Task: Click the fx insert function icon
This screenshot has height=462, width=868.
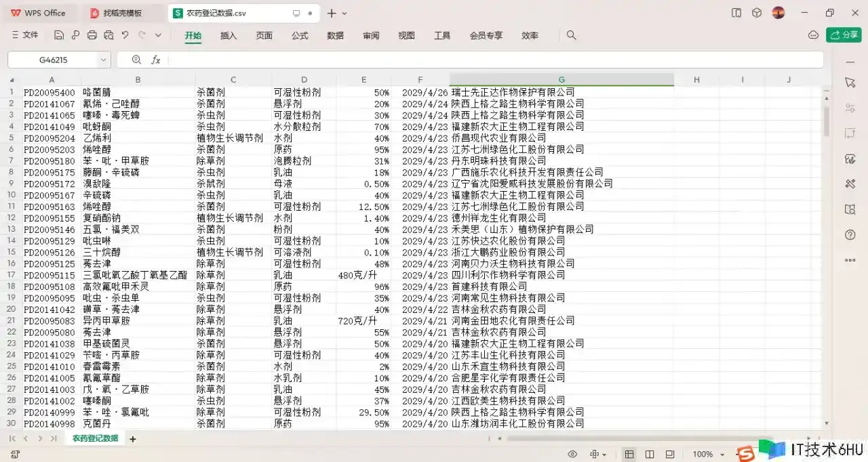Action: coord(155,60)
